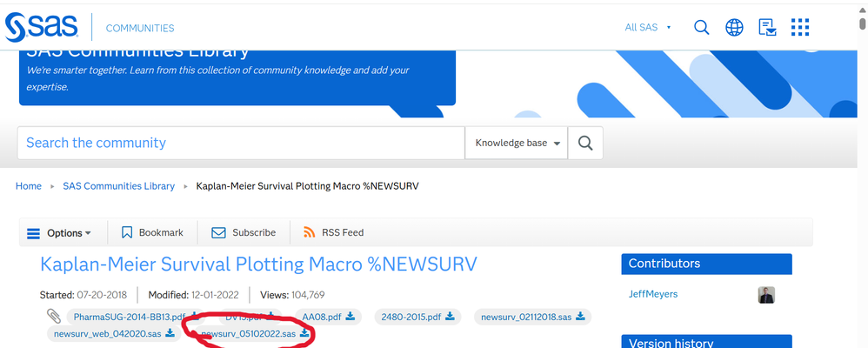Image resolution: width=868 pixels, height=348 pixels.
Task: Go to Home breadcrumb
Action: [x=28, y=186]
